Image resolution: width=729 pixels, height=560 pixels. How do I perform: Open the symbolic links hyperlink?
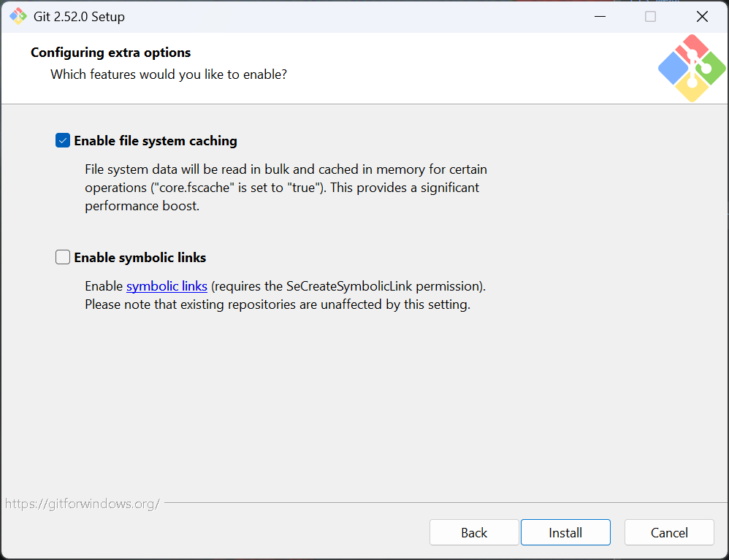click(x=167, y=286)
